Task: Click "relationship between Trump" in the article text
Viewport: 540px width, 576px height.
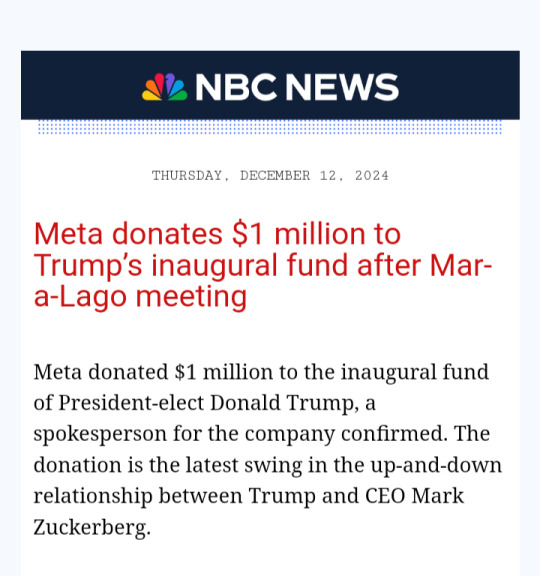Action: tap(174, 496)
